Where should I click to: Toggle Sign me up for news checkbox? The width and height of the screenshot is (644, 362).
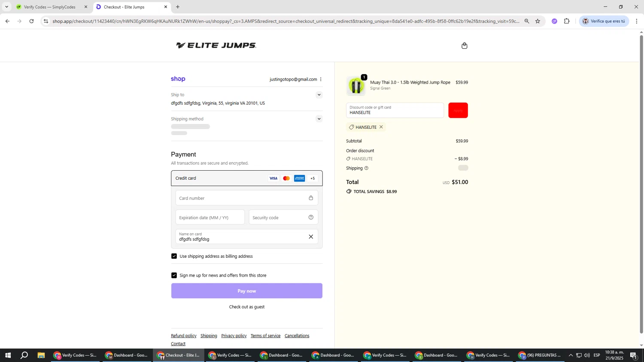(174, 275)
